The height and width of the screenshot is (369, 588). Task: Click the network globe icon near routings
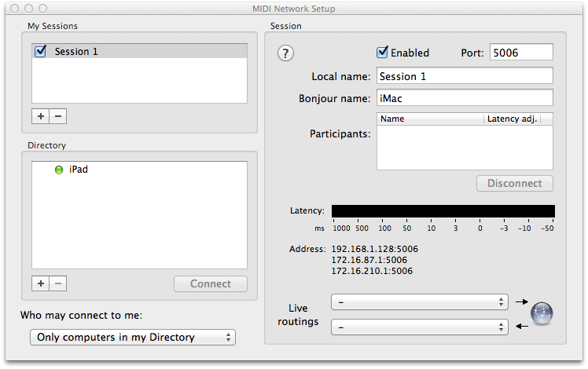[542, 313]
